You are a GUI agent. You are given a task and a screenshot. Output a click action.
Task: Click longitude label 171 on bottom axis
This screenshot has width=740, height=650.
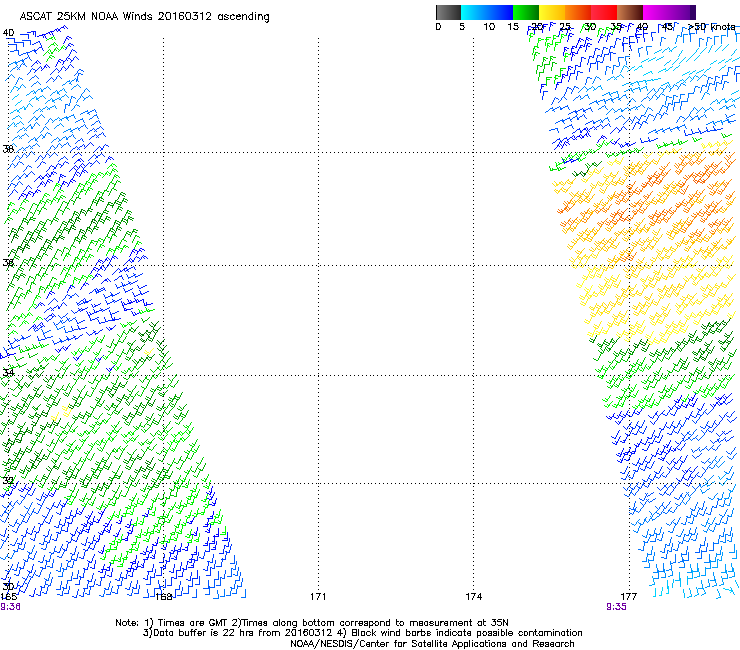pyautogui.click(x=318, y=597)
